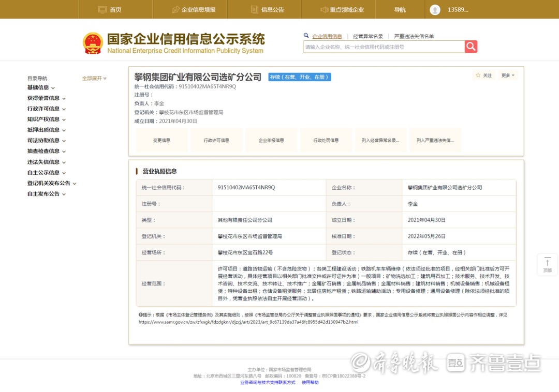Click the 重点领域企业 speaker icon
The width and height of the screenshot is (559, 392).
(324, 10)
